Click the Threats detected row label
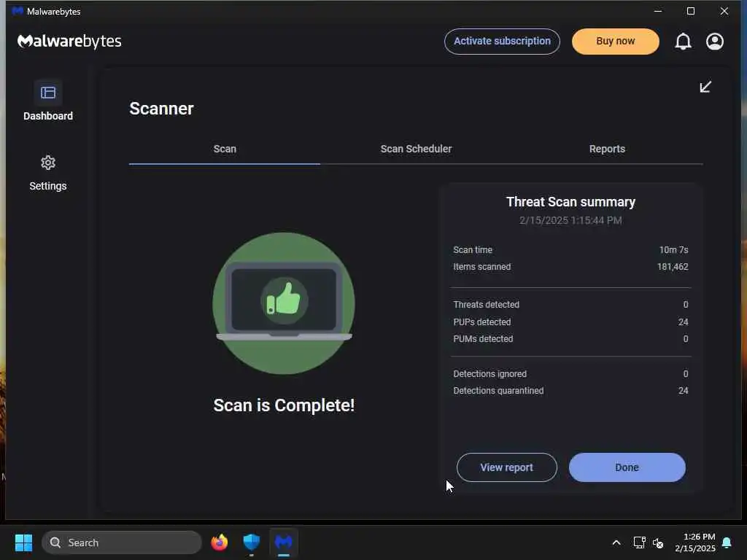747x560 pixels. point(487,304)
